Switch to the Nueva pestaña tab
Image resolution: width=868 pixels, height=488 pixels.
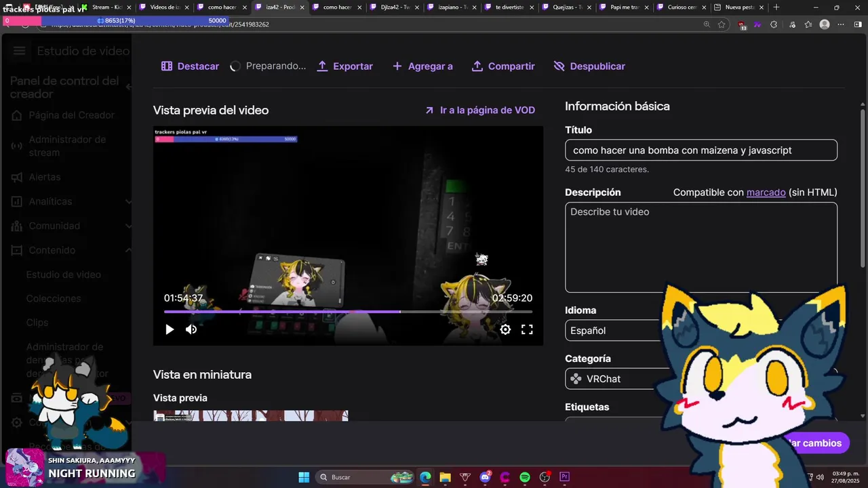740,7
